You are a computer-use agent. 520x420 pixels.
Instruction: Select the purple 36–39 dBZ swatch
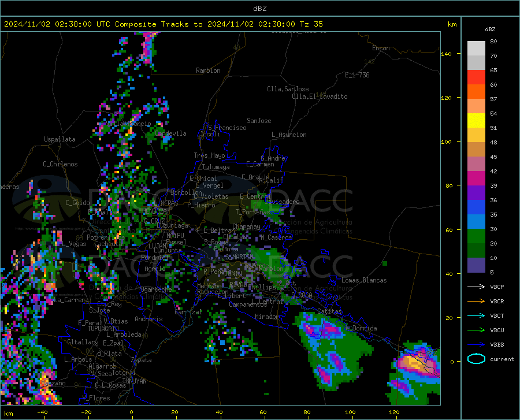476,193
